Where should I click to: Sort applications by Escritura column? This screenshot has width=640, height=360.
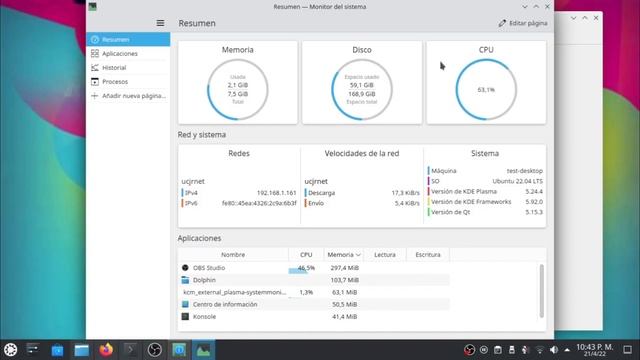(428, 255)
